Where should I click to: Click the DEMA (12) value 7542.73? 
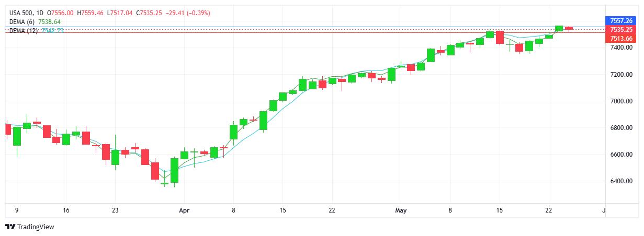click(x=53, y=31)
